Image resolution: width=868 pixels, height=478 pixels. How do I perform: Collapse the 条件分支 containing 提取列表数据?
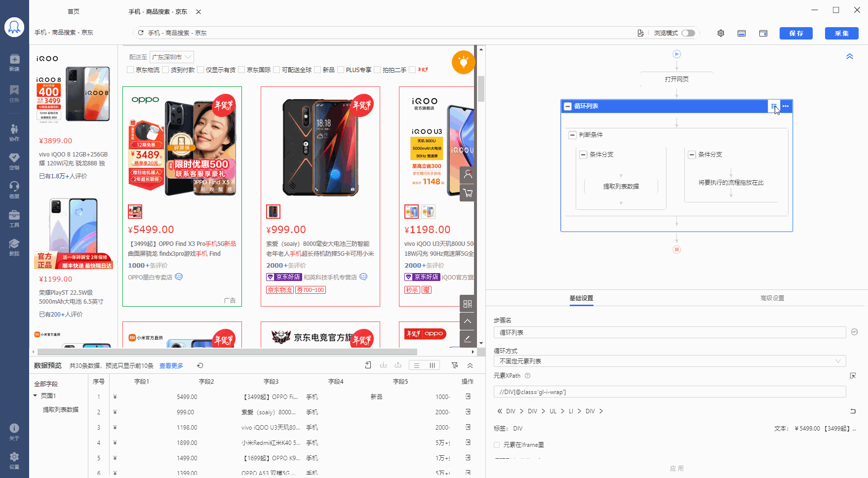(583, 155)
